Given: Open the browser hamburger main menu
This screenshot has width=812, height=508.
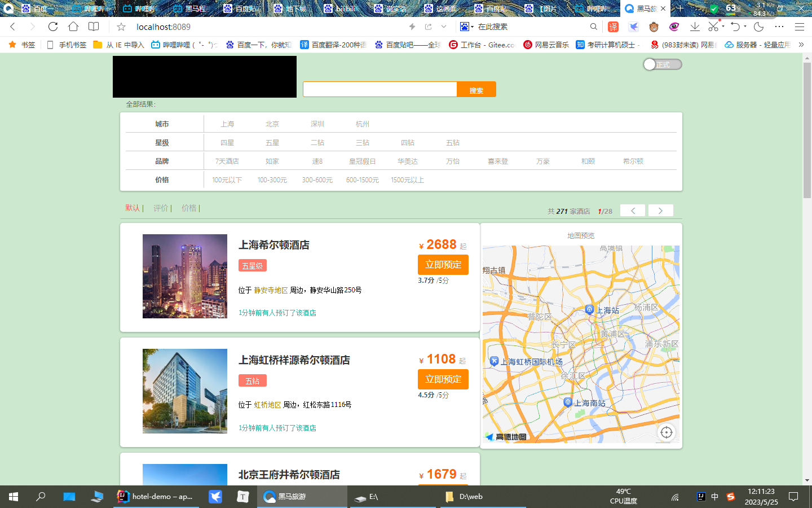Looking at the screenshot, I should [800, 27].
